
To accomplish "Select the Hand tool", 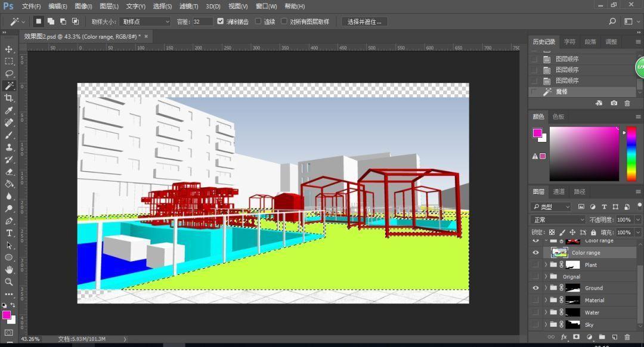I will click(x=9, y=270).
